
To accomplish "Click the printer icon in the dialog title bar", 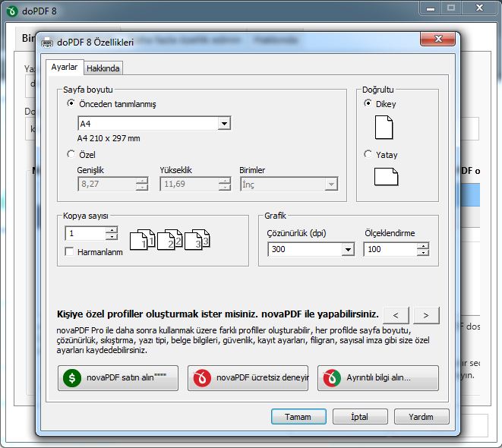I will 47,43.
